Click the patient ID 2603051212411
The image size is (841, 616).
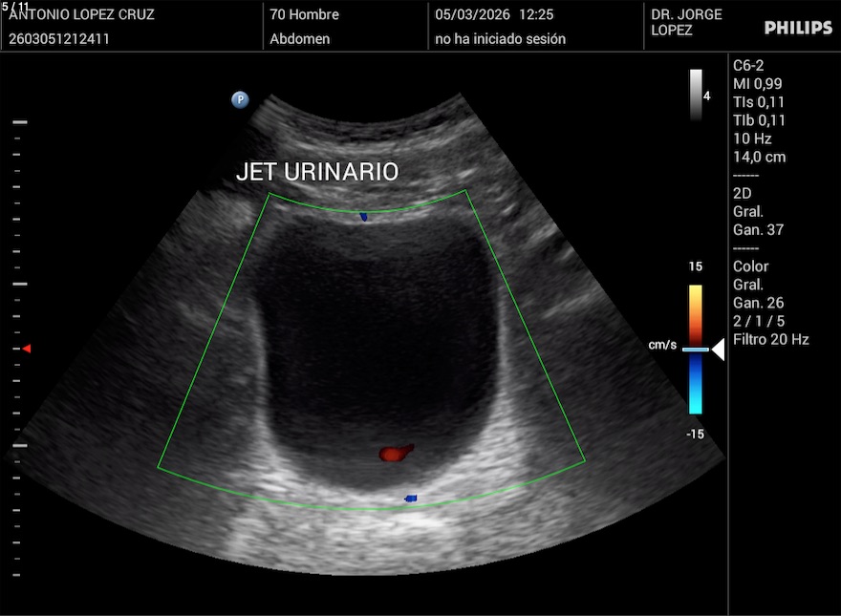point(58,39)
